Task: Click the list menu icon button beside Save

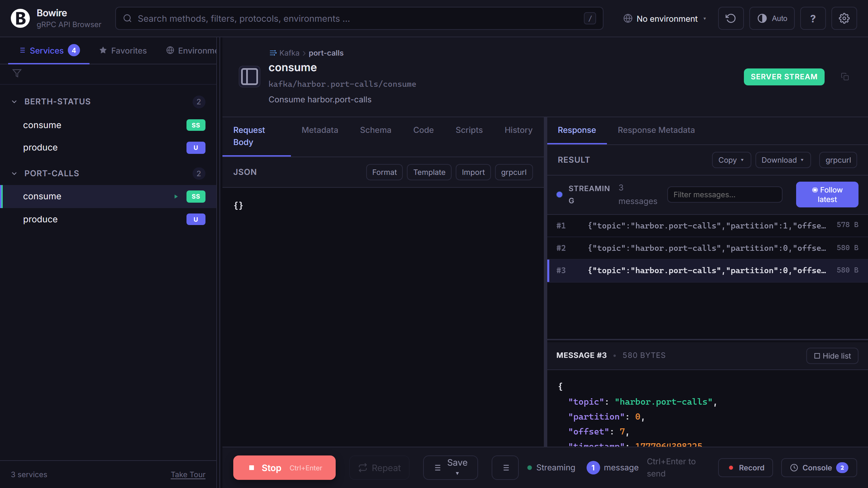Action: [505, 468]
